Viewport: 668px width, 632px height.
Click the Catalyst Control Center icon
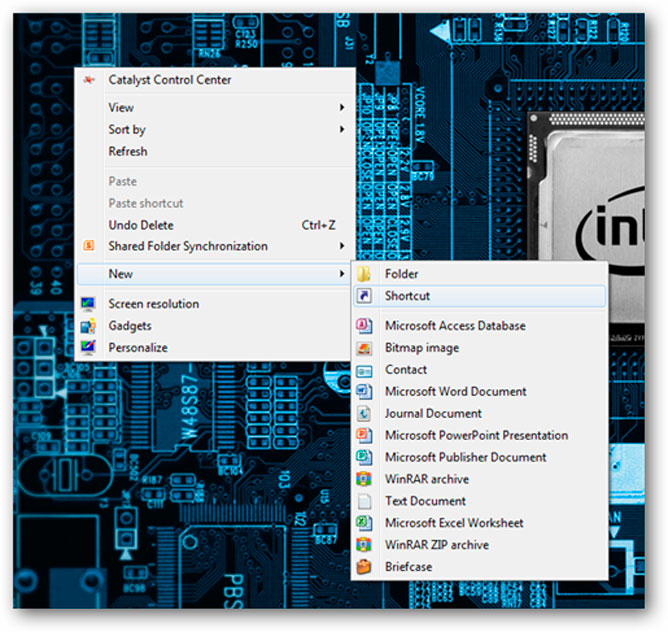[89, 80]
